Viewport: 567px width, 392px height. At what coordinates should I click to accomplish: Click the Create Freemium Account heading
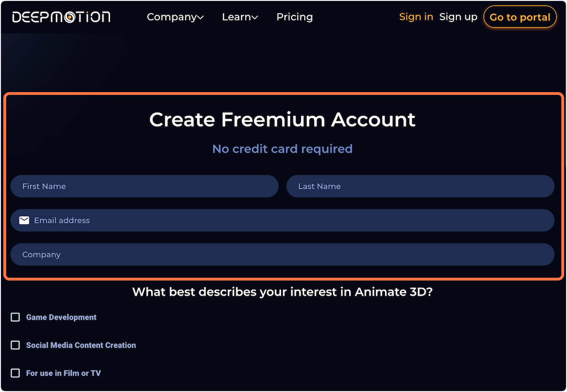click(282, 119)
